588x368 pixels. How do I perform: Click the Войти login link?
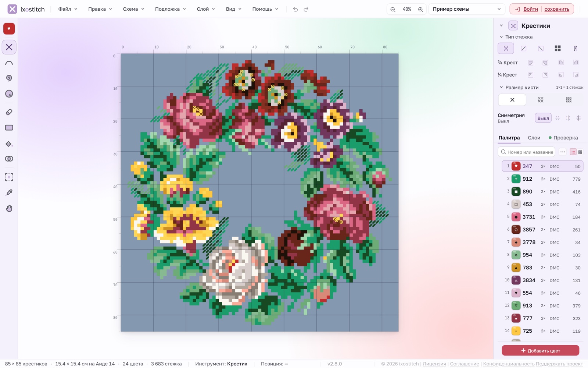pyautogui.click(x=530, y=9)
